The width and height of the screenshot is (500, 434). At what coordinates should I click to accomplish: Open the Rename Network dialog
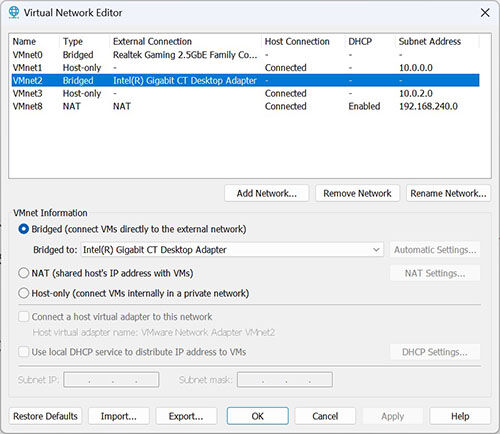point(448,193)
